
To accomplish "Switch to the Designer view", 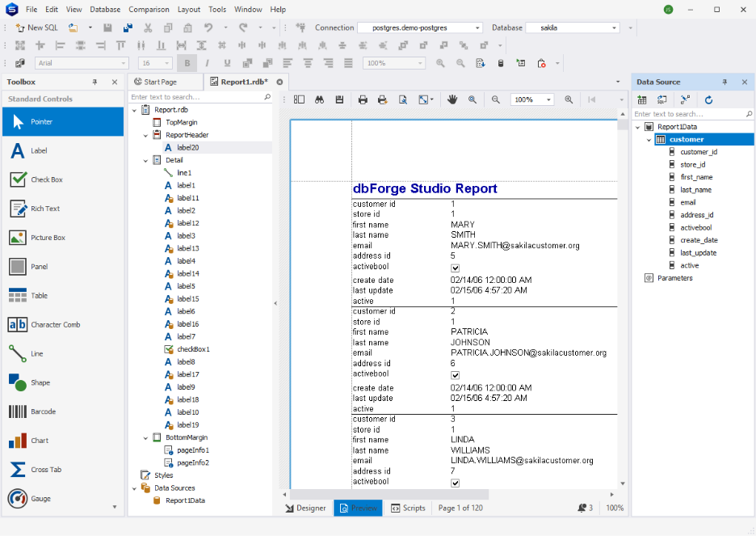I will 305,508.
